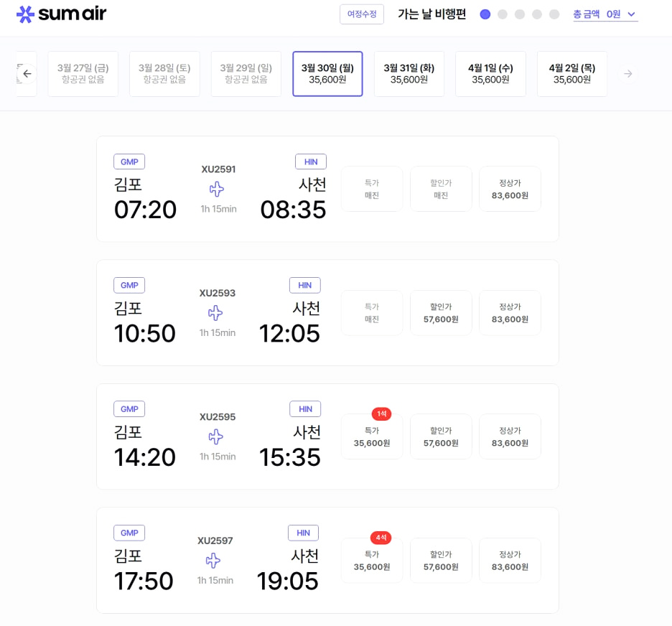Click departure time 14:20
This screenshot has height=626, width=672.
click(145, 457)
